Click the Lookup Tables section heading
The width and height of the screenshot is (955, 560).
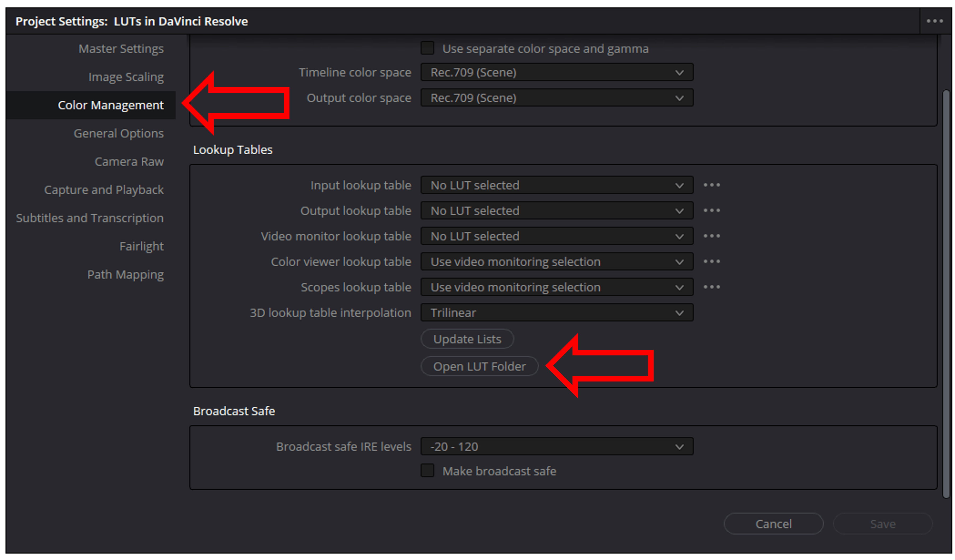233,150
